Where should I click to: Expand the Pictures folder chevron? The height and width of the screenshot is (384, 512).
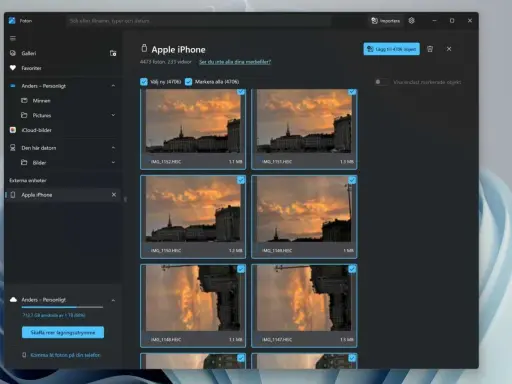113,115
